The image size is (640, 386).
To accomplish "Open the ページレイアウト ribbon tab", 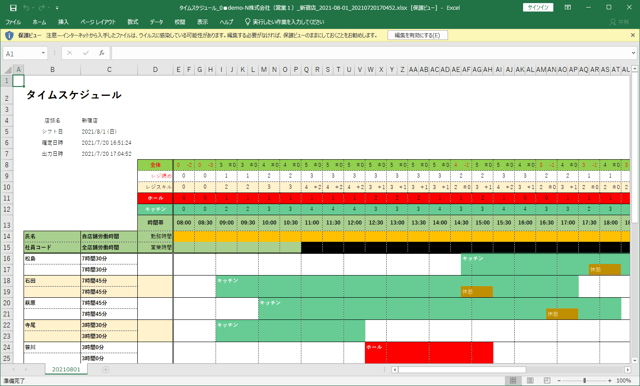I will click(98, 22).
